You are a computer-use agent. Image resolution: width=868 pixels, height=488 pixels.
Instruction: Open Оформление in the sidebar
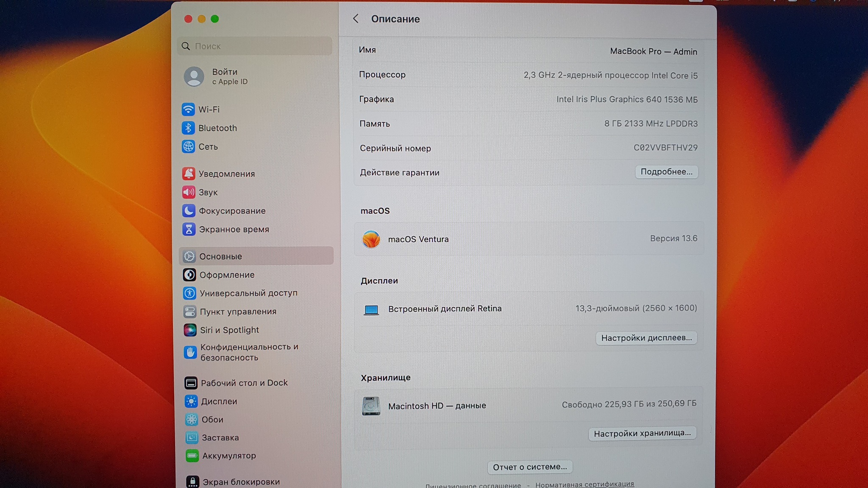click(227, 275)
